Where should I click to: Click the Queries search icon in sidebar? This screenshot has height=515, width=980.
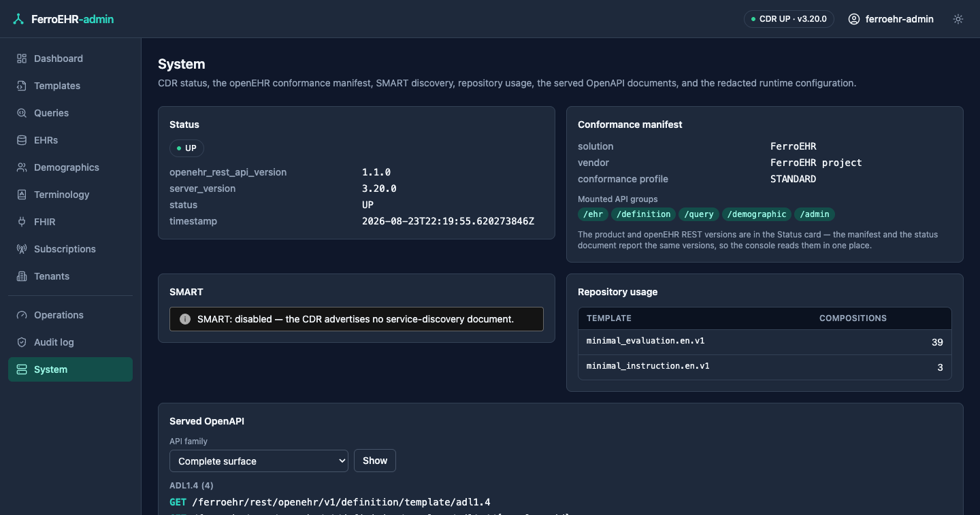pos(22,113)
